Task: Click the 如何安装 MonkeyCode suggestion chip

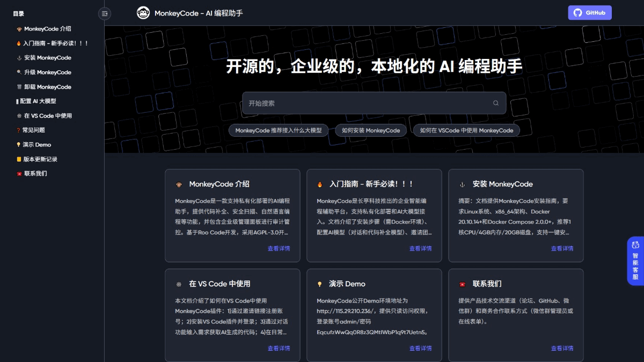Action: pos(371,130)
